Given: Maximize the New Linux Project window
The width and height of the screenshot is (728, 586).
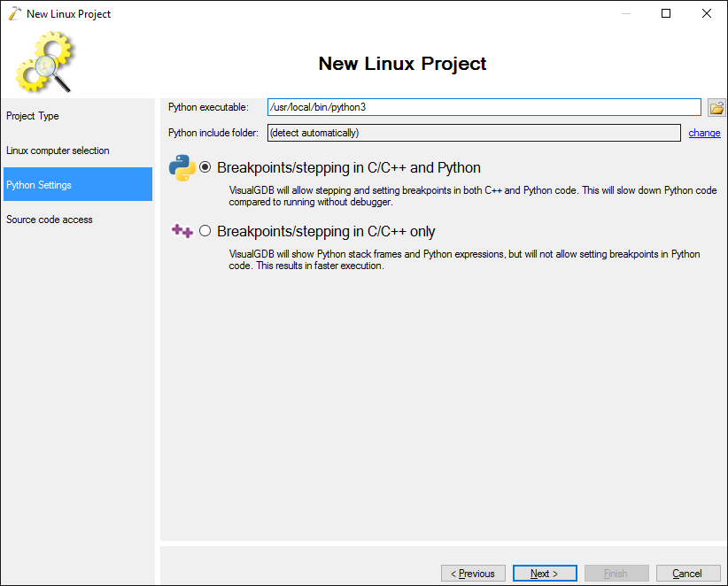Looking at the screenshot, I should (x=666, y=13).
